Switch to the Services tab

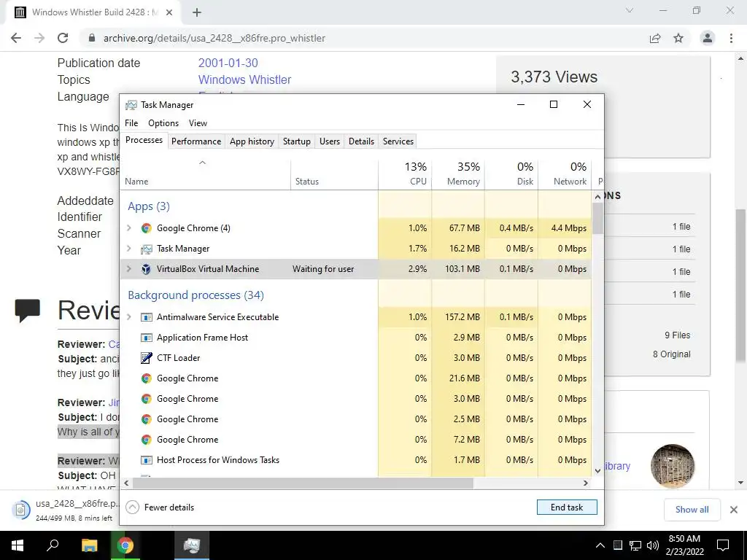[398, 141]
